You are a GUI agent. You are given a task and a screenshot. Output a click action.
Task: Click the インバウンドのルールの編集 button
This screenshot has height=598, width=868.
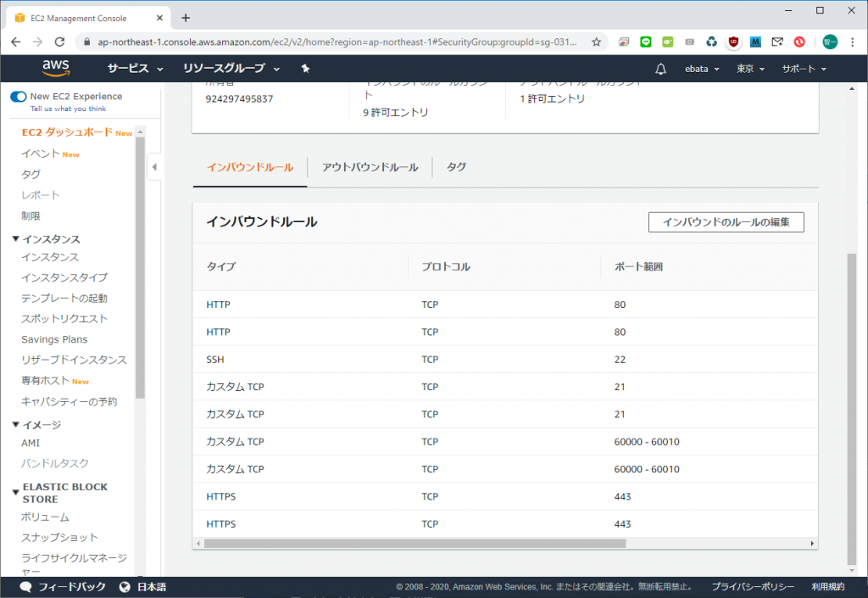coord(726,222)
